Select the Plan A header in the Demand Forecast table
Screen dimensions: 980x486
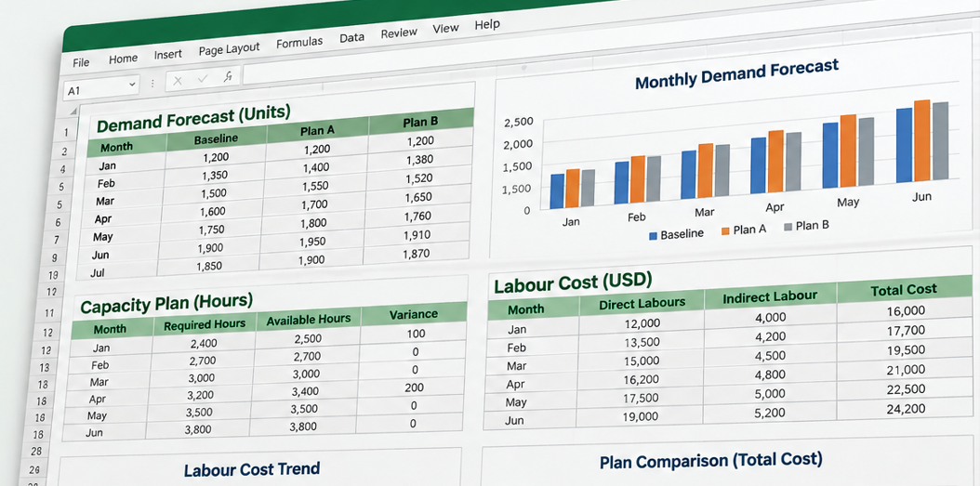click(x=317, y=130)
